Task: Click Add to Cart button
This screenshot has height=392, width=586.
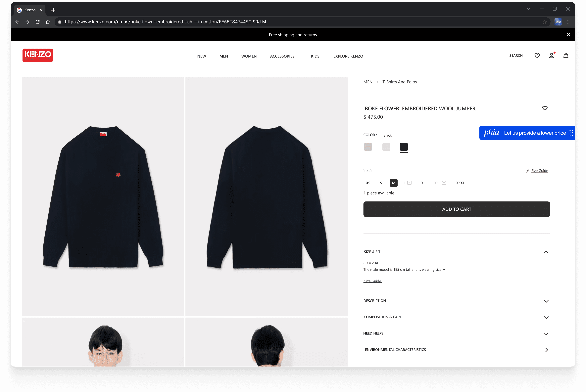Action: [457, 209]
